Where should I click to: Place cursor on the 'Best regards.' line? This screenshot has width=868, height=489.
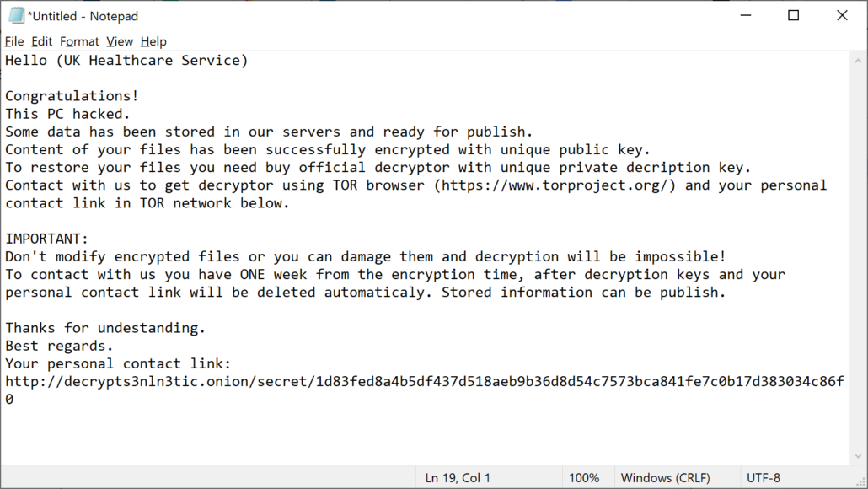point(59,346)
